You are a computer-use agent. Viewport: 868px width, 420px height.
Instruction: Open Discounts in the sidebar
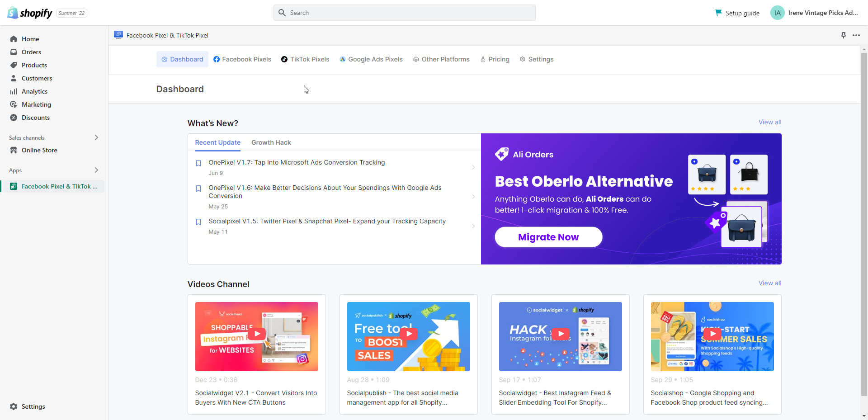36,118
